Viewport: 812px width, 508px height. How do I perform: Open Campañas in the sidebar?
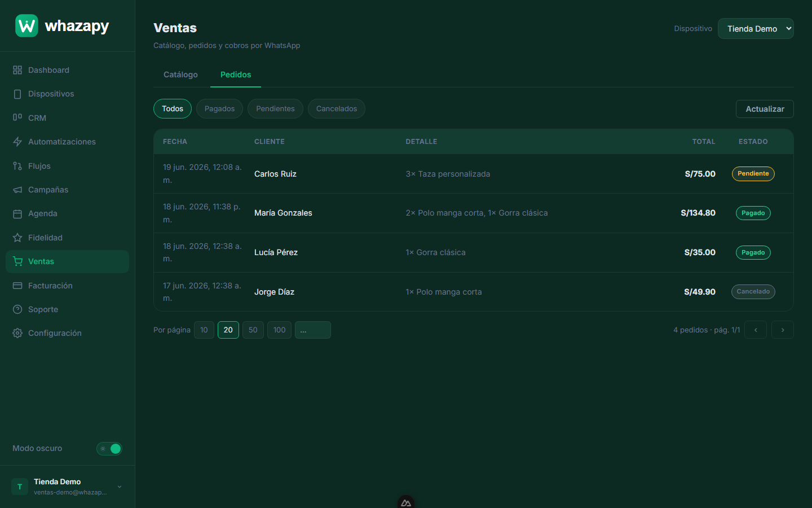[68, 190]
